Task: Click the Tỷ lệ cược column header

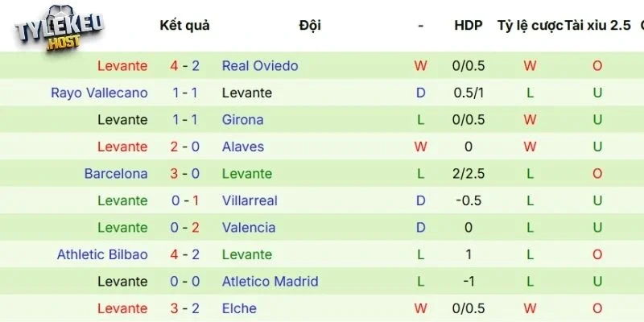Action: [529, 25]
